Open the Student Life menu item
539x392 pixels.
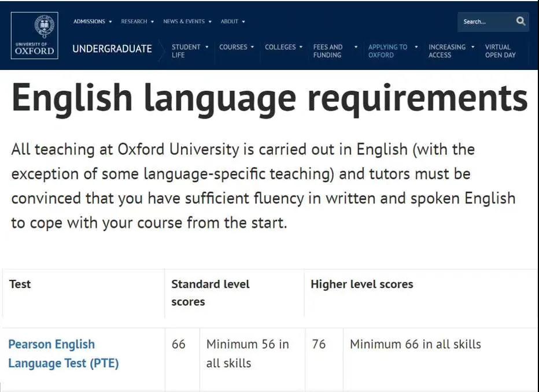186,51
